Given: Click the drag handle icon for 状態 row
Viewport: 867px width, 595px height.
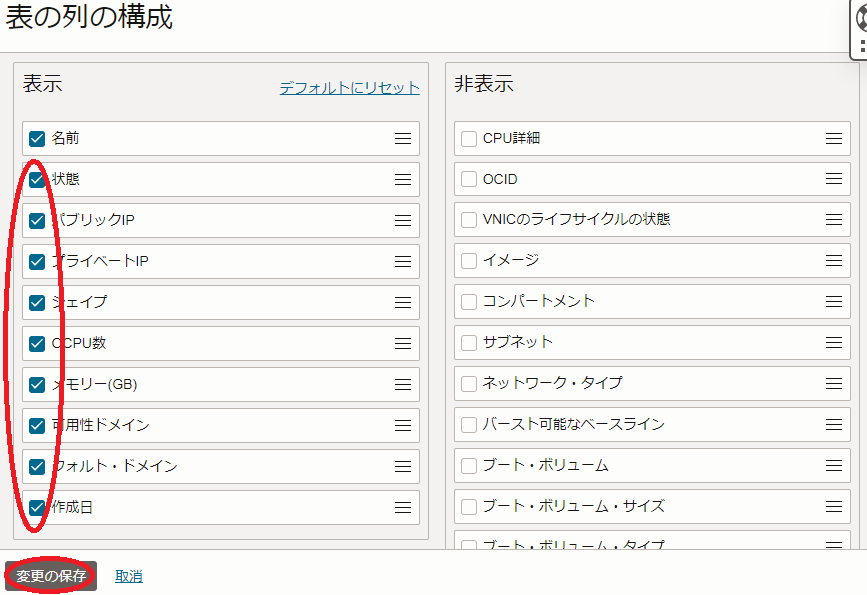Looking at the screenshot, I should tap(403, 180).
